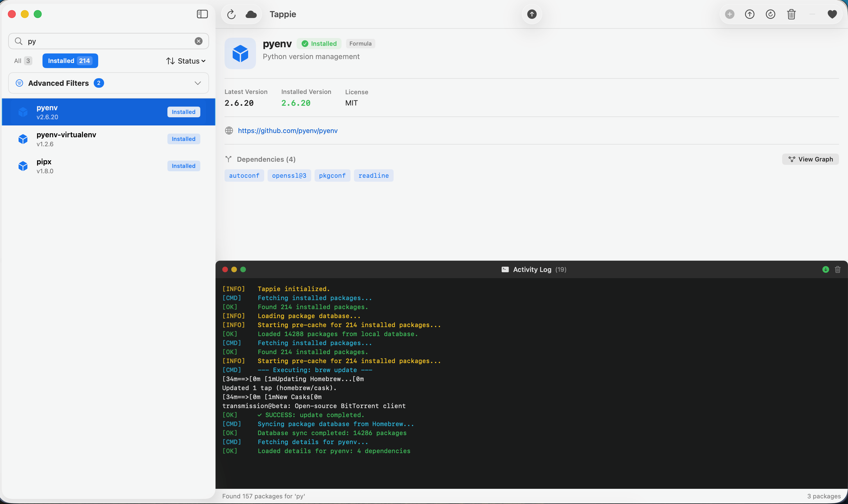
Task: Select the Installed 214 filter
Action: (x=70, y=60)
